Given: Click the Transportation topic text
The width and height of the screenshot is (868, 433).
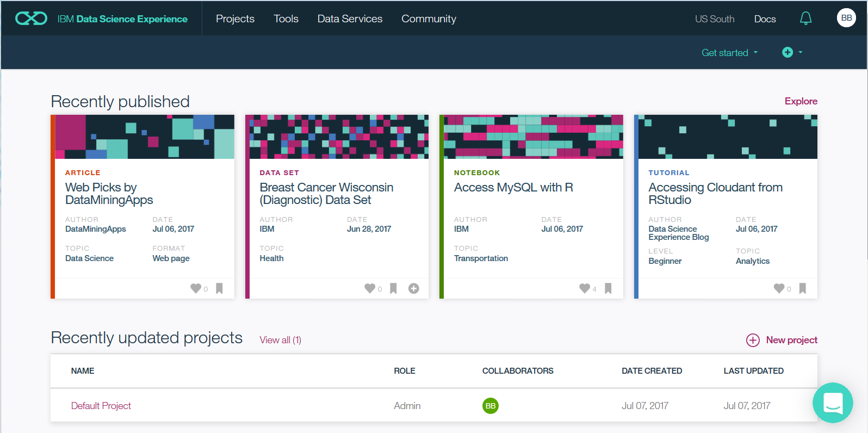Looking at the screenshot, I should pyautogui.click(x=481, y=258).
